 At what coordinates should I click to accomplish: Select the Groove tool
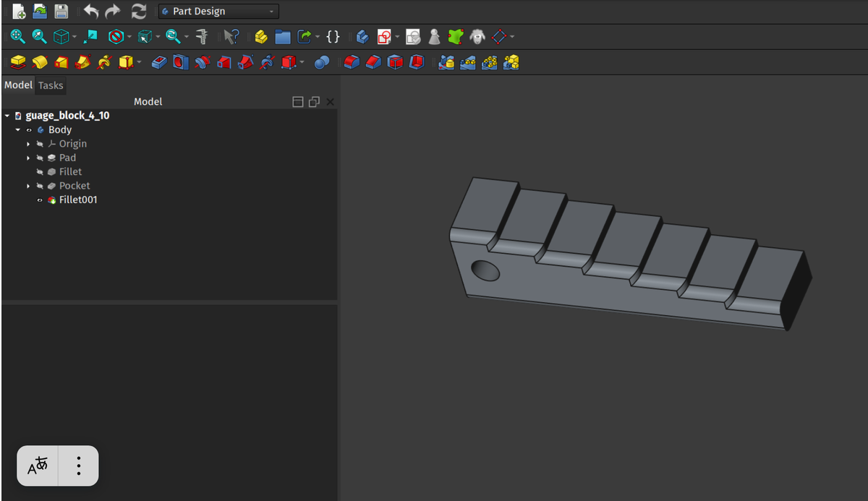[203, 63]
